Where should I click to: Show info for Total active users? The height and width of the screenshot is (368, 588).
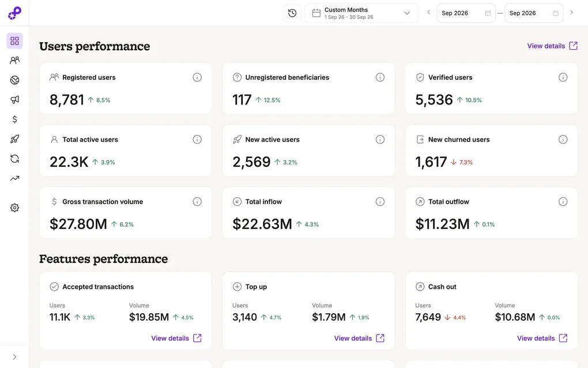197,140
